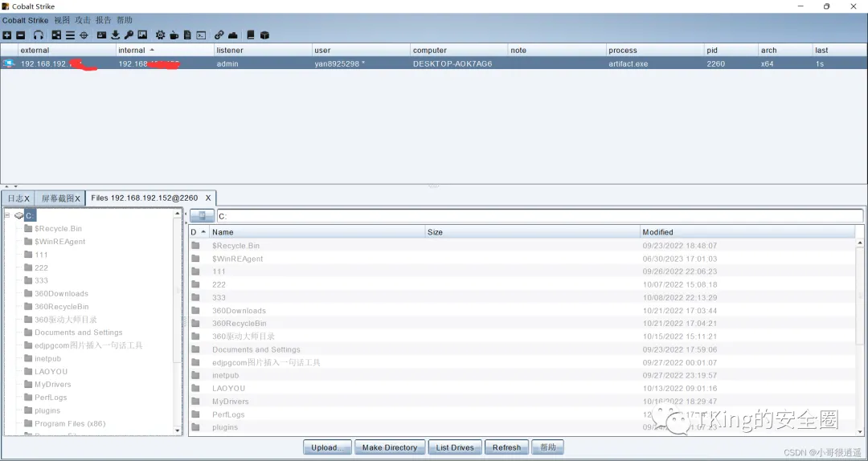Select the $WinREAgent row in file list
This screenshot has width=868, height=461.
tap(522, 259)
